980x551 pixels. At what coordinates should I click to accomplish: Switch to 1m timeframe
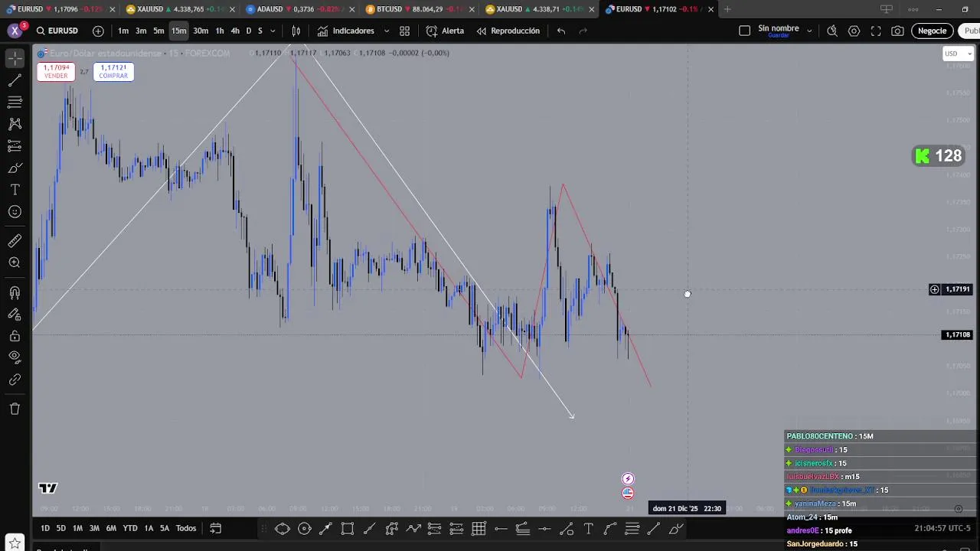click(123, 31)
